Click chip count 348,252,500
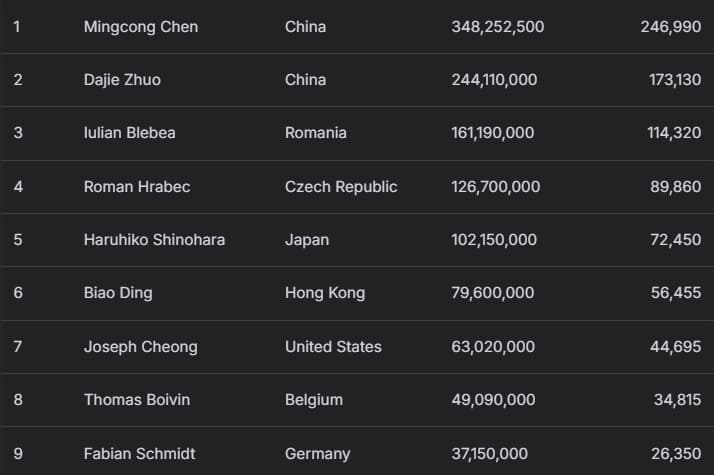 tap(498, 27)
